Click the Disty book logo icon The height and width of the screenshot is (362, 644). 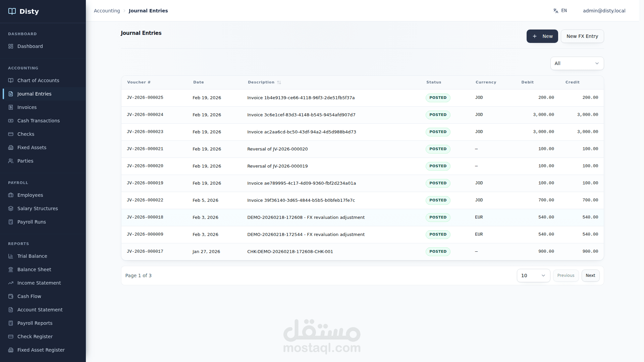click(12, 11)
